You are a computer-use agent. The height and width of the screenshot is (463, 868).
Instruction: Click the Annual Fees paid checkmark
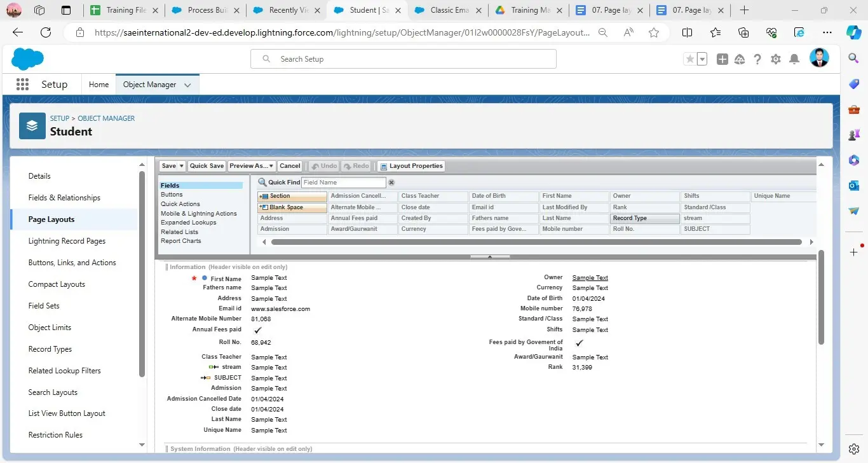click(257, 330)
